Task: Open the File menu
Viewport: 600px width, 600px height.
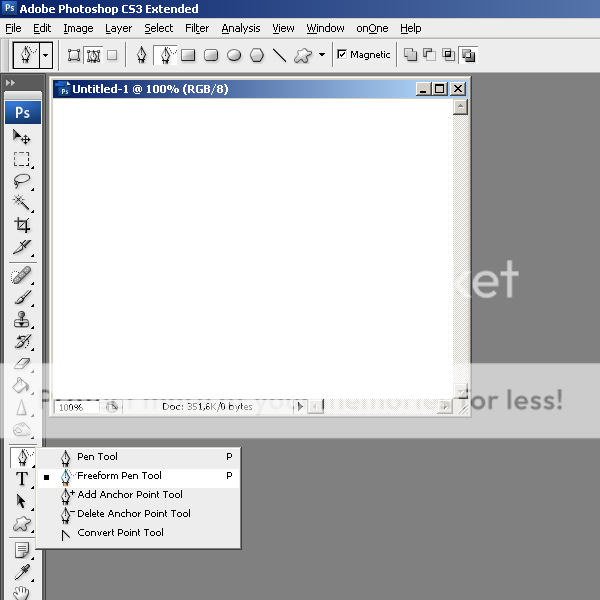Action: tap(13, 28)
